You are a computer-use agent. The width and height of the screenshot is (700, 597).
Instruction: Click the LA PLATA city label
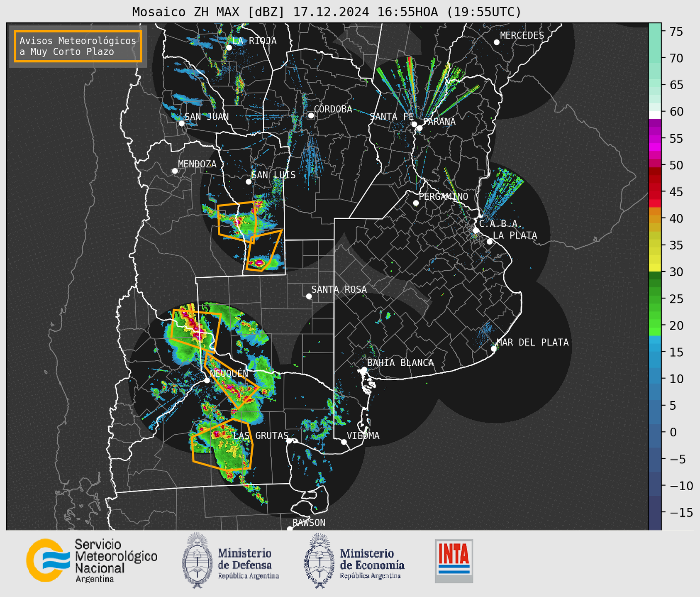point(515,235)
